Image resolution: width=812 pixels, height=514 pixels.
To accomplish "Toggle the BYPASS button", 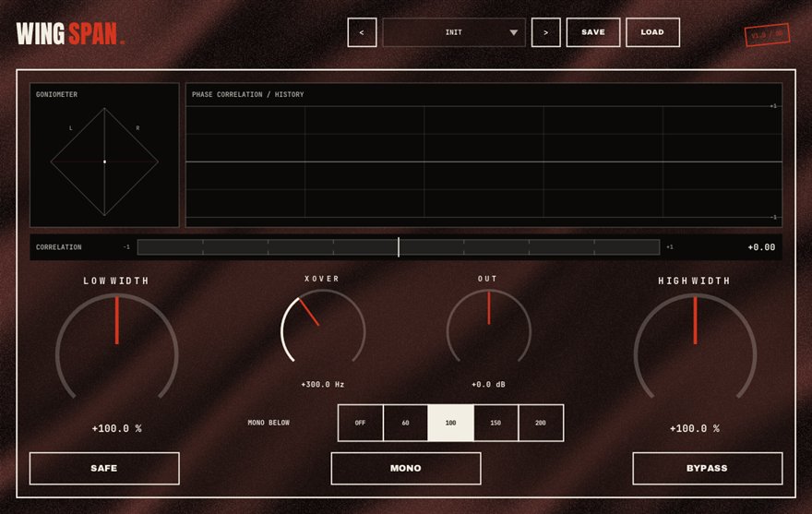I will (708, 469).
